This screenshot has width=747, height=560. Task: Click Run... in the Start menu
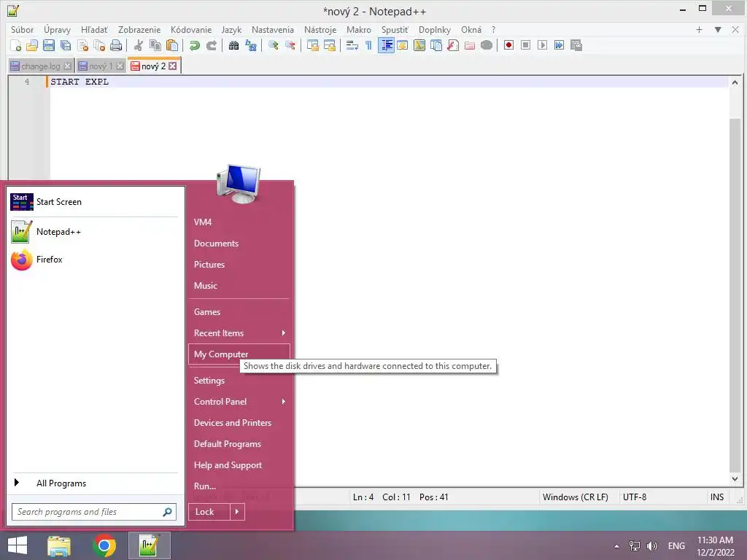[x=205, y=486]
